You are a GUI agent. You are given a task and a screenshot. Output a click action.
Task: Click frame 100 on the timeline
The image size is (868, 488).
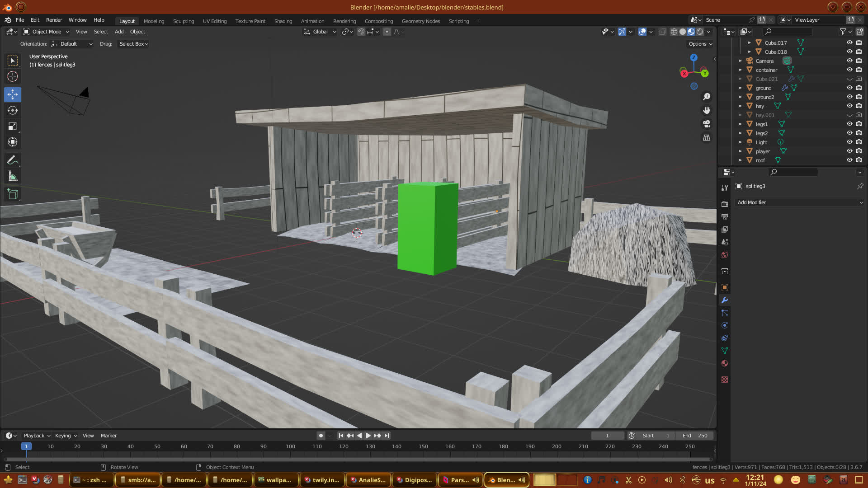[290, 446]
